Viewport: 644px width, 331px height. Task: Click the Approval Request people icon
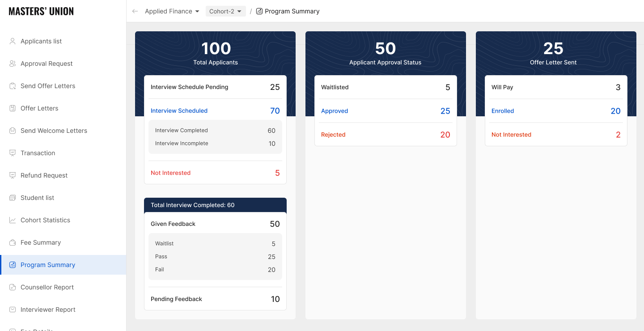[13, 64]
